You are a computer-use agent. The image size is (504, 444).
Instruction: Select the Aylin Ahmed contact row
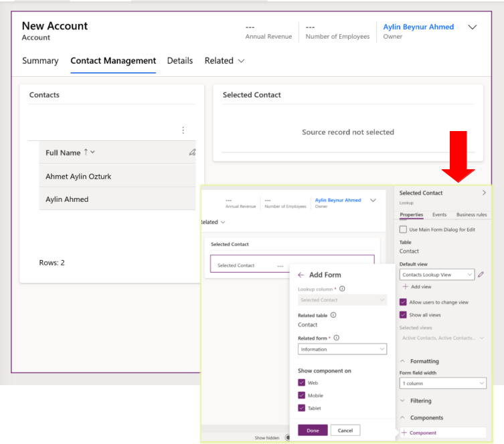click(117, 199)
